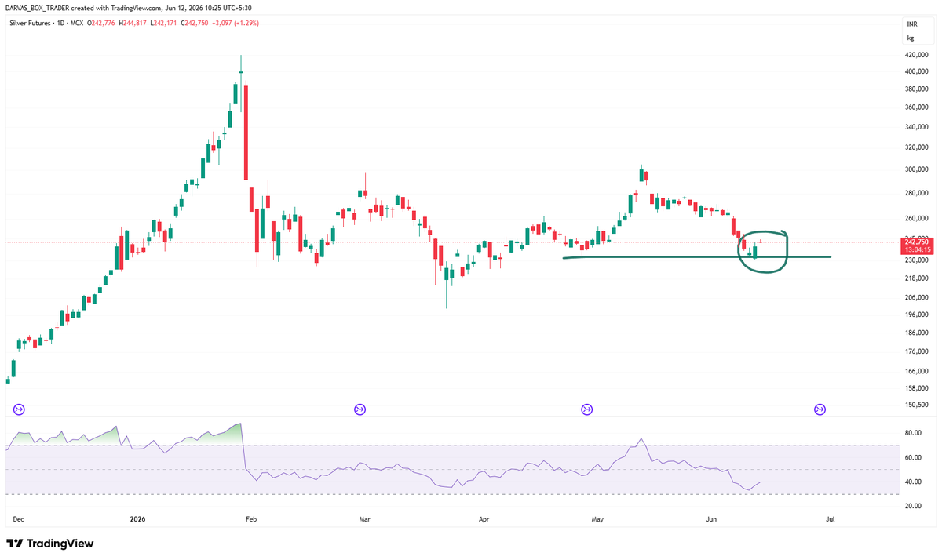Screen dimensions: 942x560
Task: Click the 166,000 price axis label
Action: [x=918, y=371]
